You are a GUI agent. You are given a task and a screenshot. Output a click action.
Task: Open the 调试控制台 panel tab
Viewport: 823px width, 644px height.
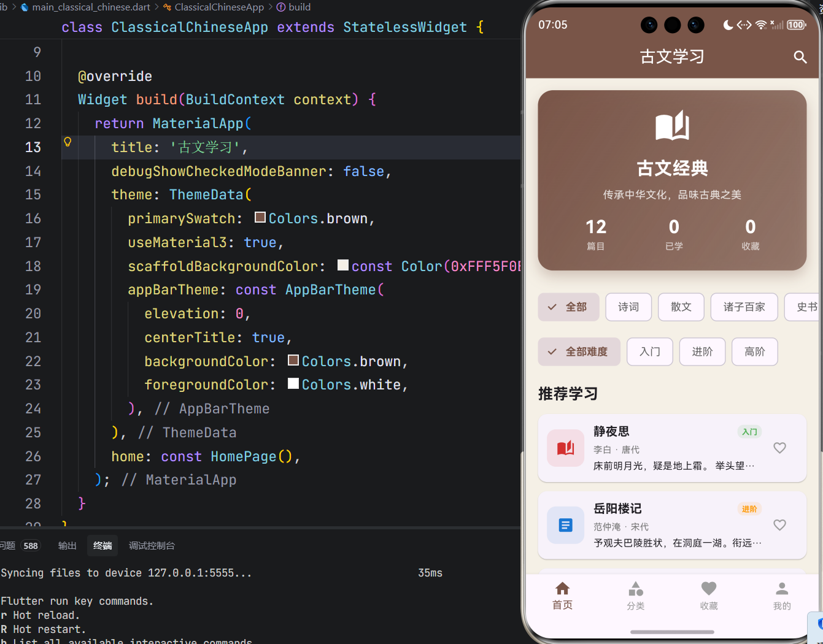click(x=152, y=546)
